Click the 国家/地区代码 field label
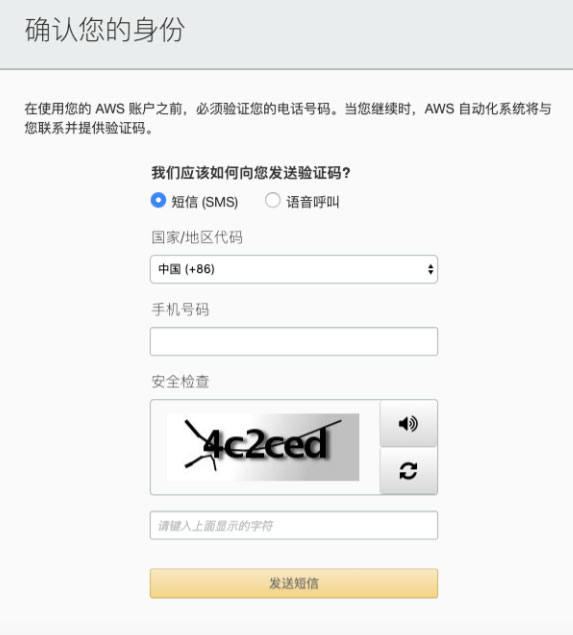This screenshot has width=573, height=635. [197, 237]
